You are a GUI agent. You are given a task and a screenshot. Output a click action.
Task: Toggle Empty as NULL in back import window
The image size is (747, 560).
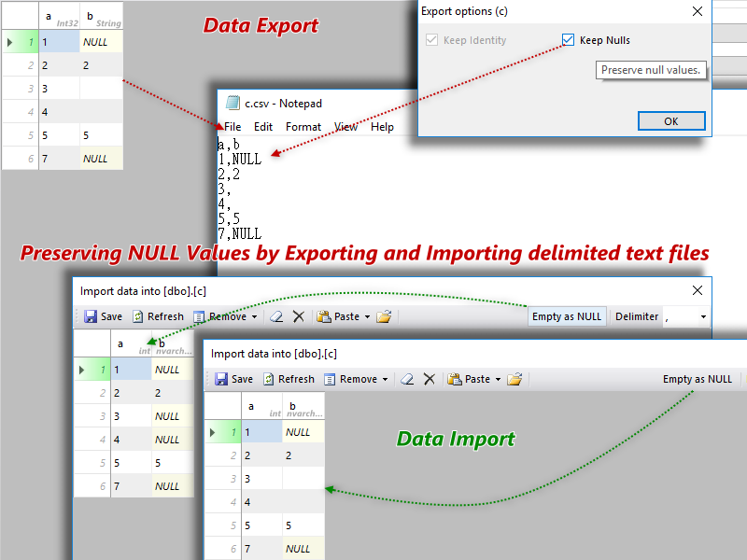pos(567,316)
